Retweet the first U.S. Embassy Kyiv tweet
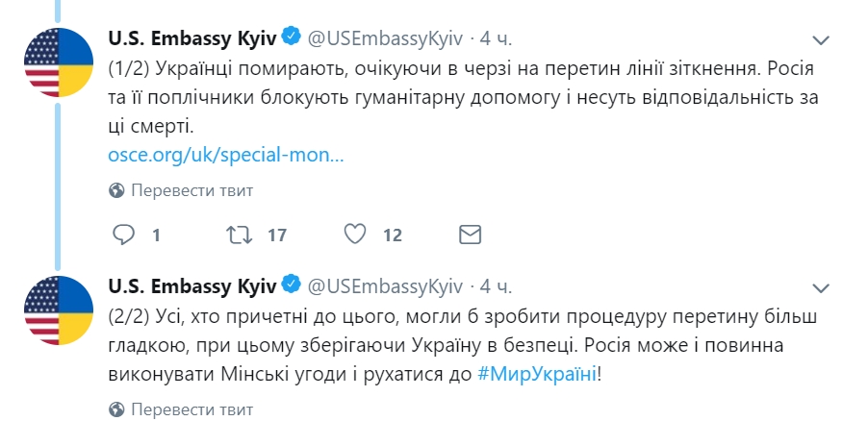The image size is (868, 421). point(240,235)
